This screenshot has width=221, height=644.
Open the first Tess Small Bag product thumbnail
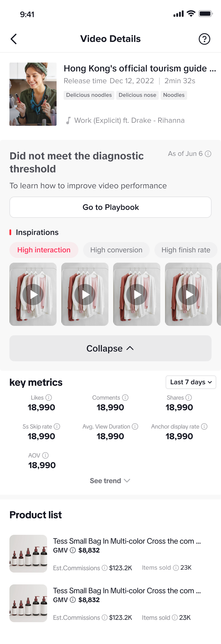click(28, 554)
